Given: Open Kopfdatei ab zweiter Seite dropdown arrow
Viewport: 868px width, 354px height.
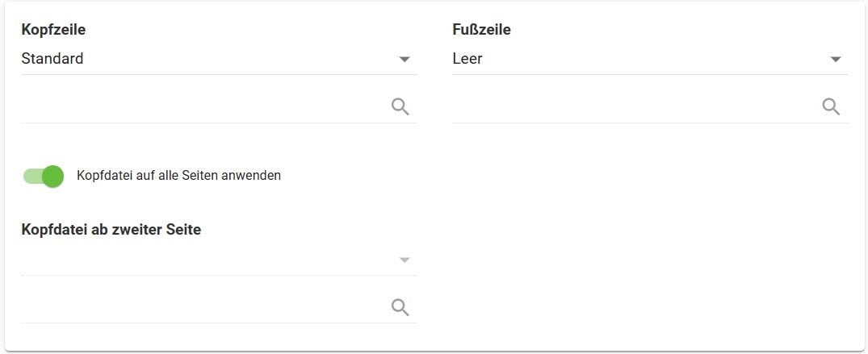Looking at the screenshot, I should [x=405, y=260].
